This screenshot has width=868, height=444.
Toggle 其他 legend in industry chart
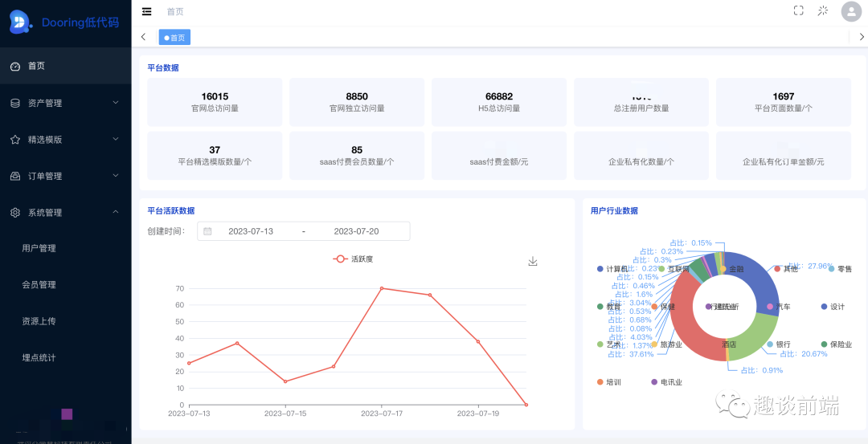(x=786, y=269)
